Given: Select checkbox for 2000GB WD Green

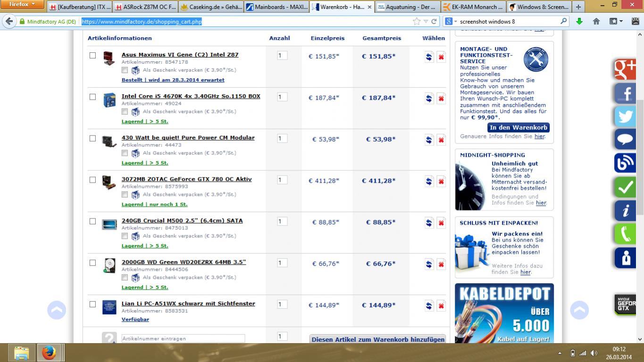Looking at the screenshot, I should click(x=92, y=263).
